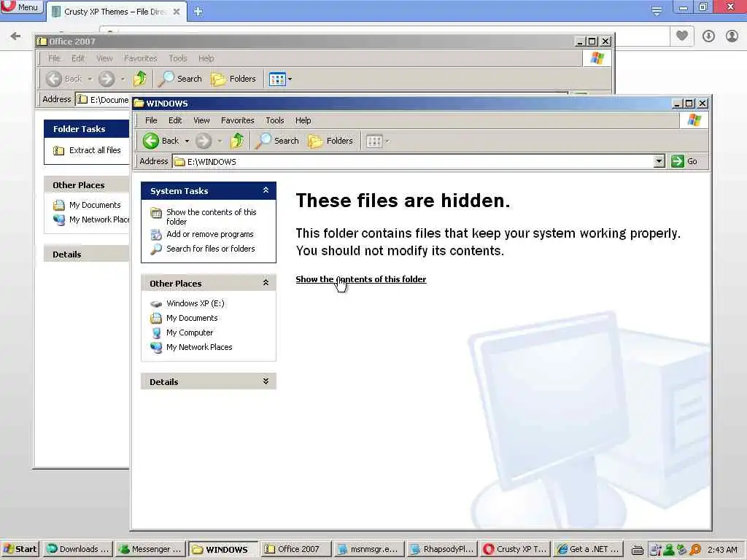Viewport: 747px width, 560px height.
Task: Click Extract all files in Office 2007 window
Action: (95, 150)
